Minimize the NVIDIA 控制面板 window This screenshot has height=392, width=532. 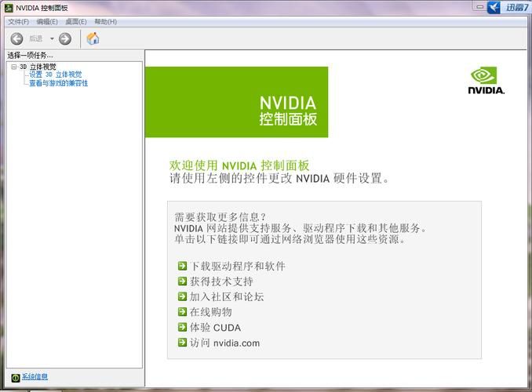479,6
